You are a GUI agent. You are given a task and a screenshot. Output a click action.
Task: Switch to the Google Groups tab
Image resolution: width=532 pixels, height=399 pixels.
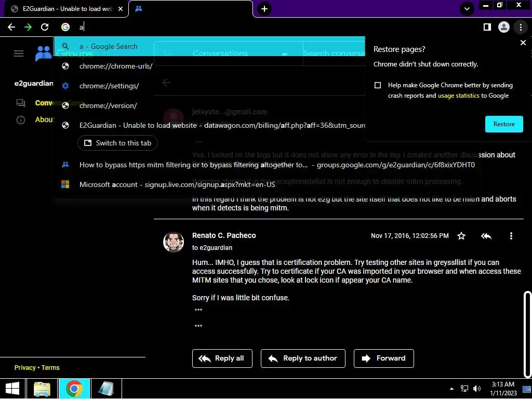click(x=192, y=9)
